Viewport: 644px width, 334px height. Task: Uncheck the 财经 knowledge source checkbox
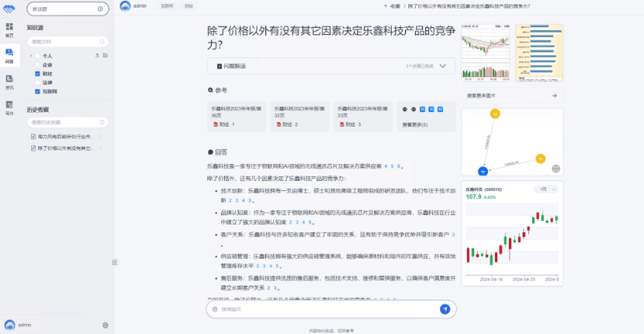37,73
